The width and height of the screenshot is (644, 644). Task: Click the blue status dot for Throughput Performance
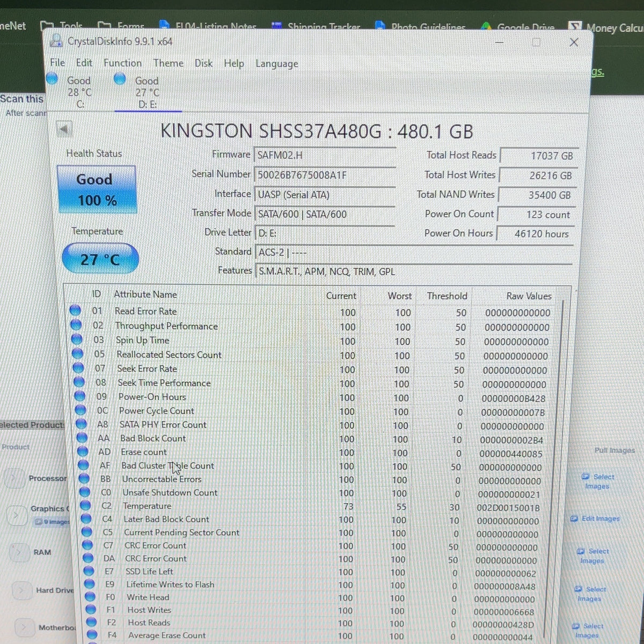pyautogui.click(x=76, y=325)
